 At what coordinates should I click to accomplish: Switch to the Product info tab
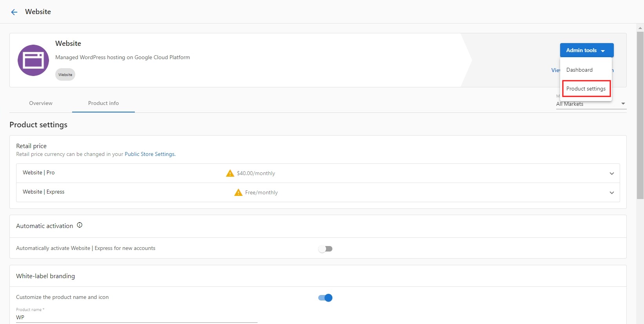[103, 103]
